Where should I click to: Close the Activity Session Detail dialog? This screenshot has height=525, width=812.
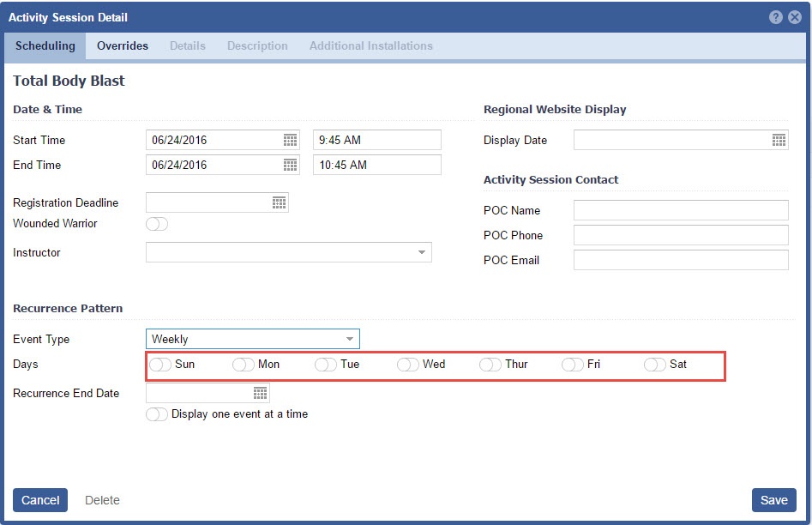[795, 17]
